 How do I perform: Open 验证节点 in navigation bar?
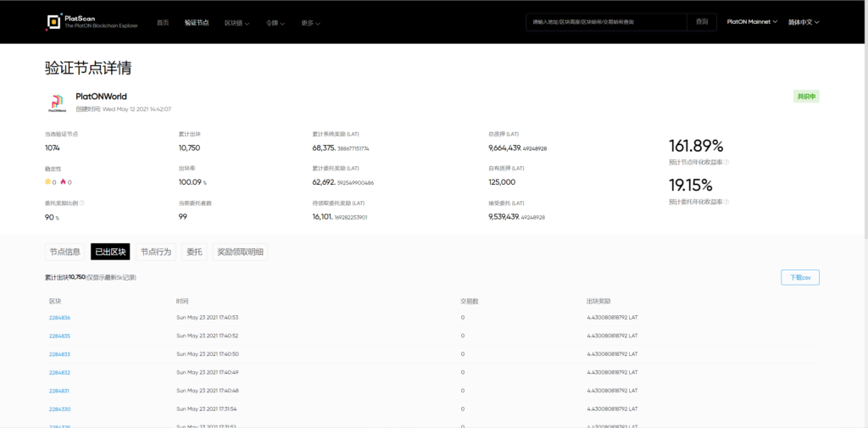197,23
